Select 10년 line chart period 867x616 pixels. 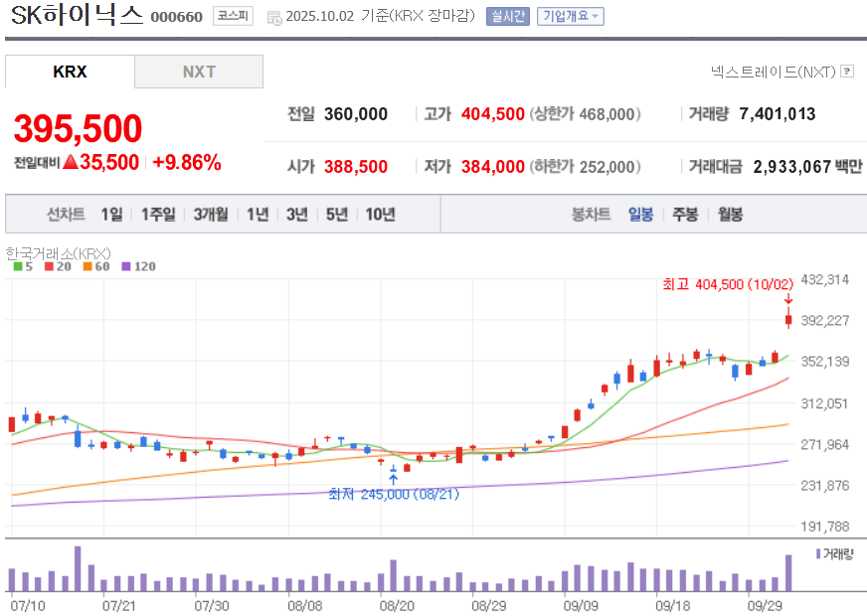click(x=381, y=214)
